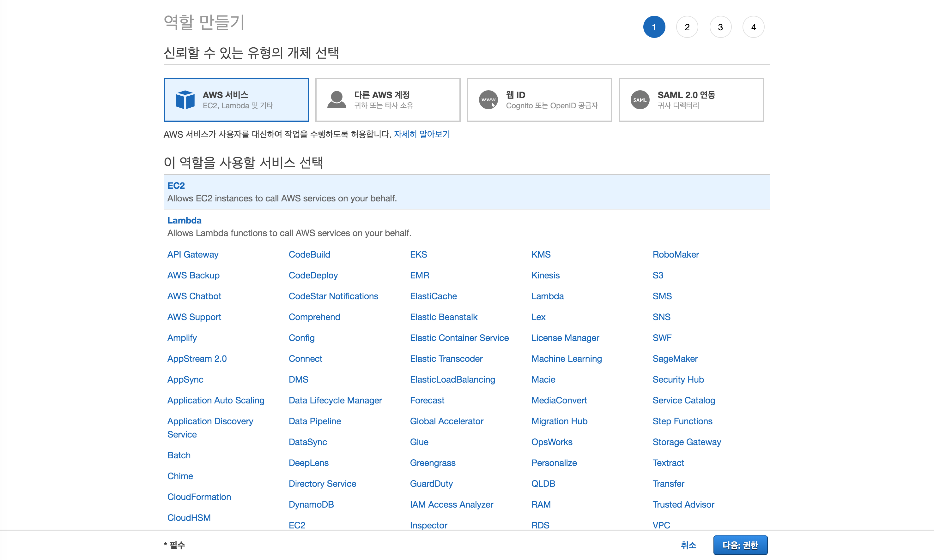The image size is (934, 560).
Task: Click the web ID www globe icon
Action: (x=488, y=100)
